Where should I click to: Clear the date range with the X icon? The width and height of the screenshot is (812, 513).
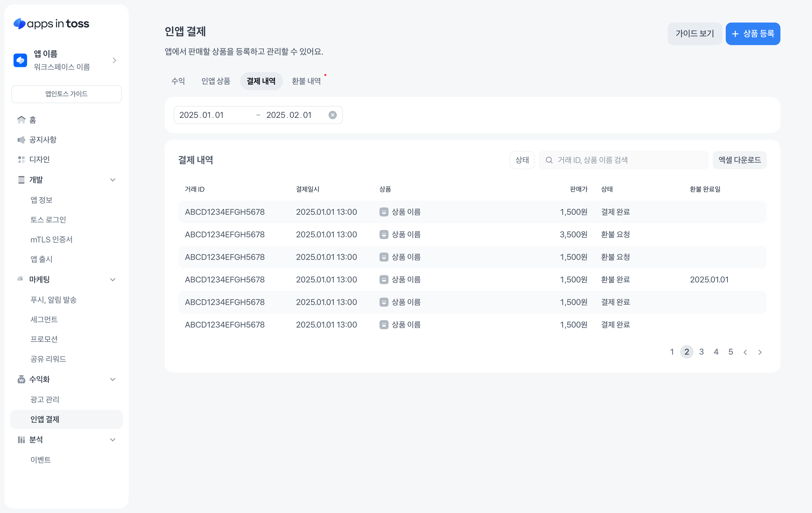[x=333, y=115]
